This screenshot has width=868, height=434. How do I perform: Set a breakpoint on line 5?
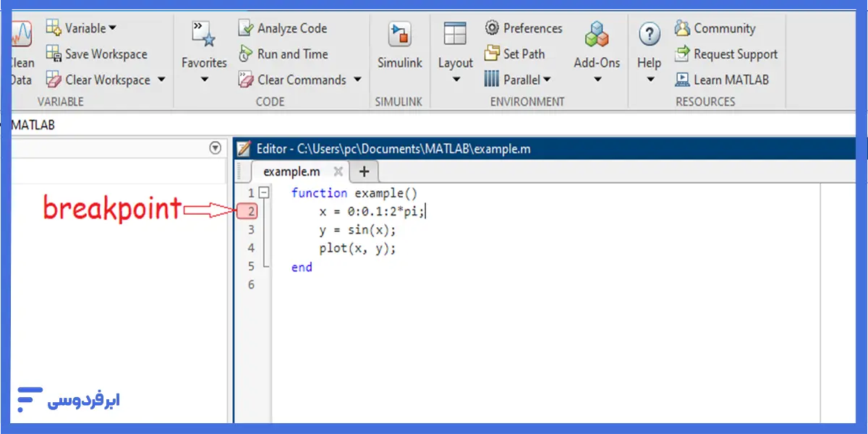point(250,266)
